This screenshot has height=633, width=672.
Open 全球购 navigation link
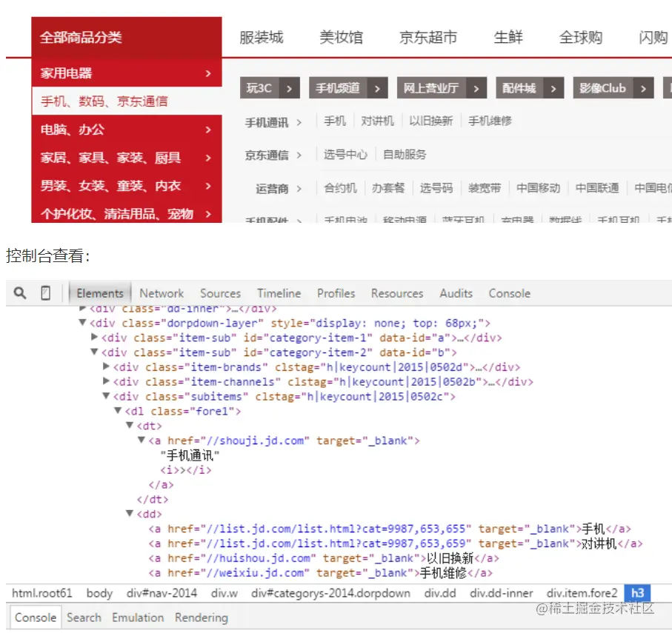click(581, 37)
